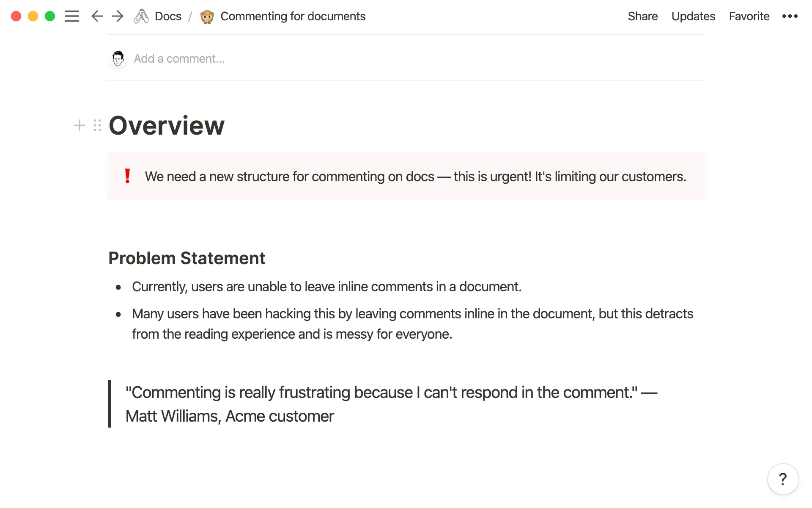Viewport: 812px width, 508px height.
Task: Navigate back using the left arrow
Action: [x=97, y=16]
